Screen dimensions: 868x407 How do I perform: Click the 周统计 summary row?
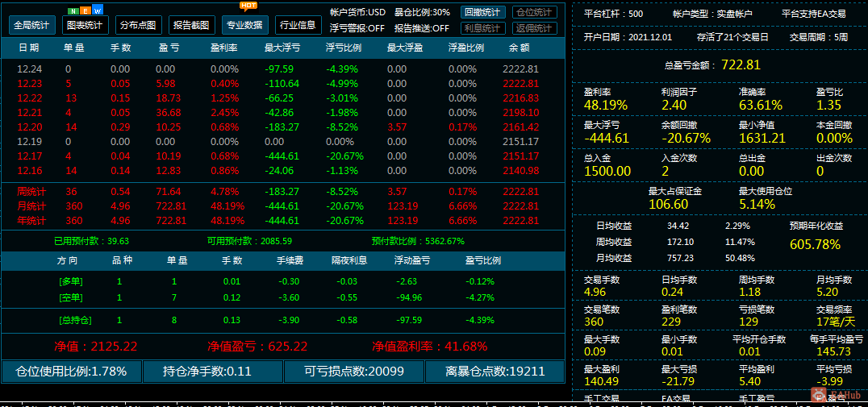point(282,192)
